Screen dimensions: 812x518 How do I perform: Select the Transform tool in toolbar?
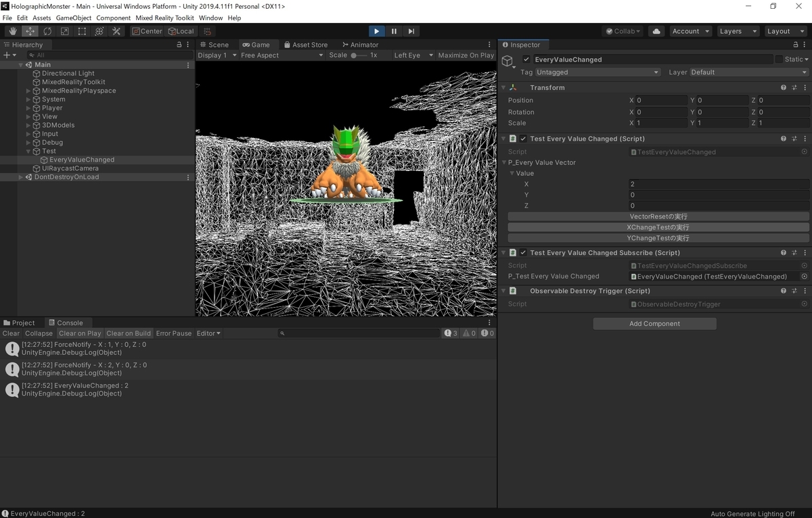pyautogui.click(x=99, y=31)
